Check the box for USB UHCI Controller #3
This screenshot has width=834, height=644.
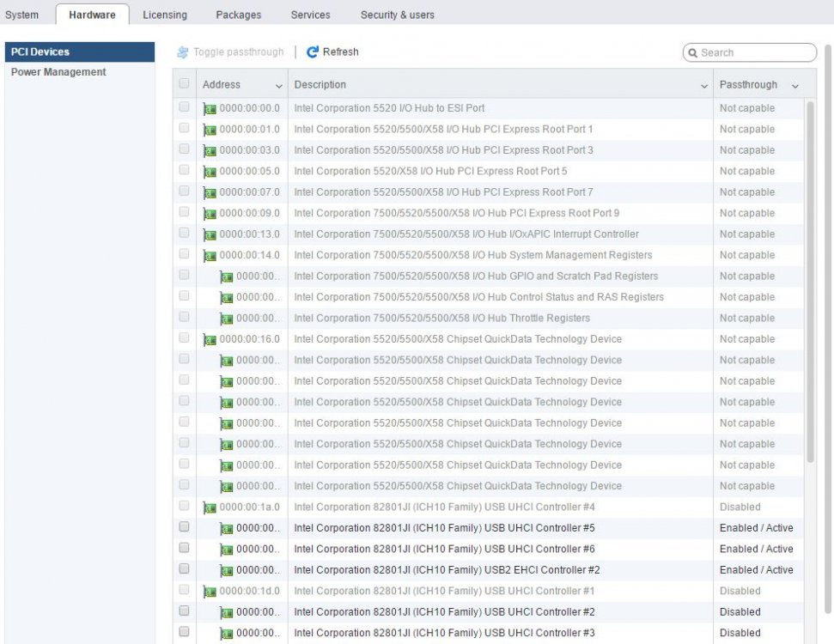point(184,631)
